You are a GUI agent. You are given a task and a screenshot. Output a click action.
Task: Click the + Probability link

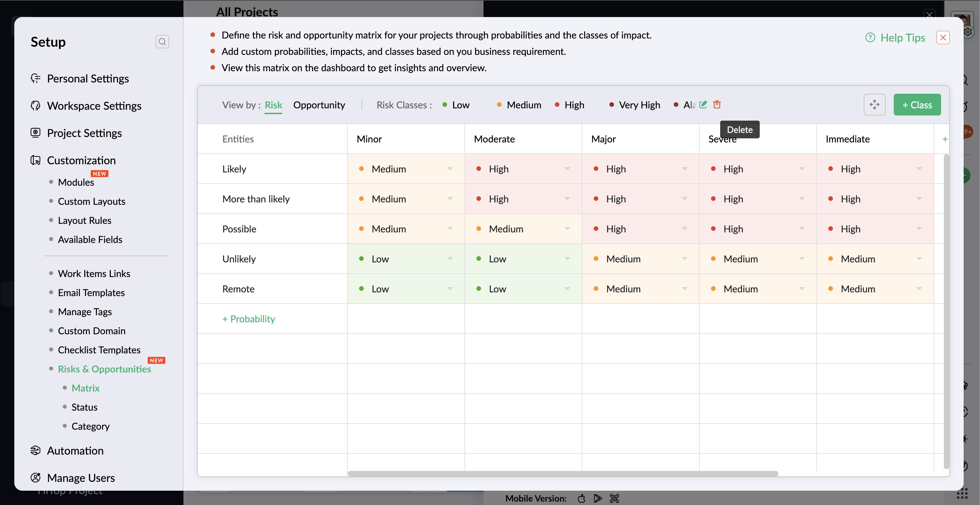coord(249,319)
